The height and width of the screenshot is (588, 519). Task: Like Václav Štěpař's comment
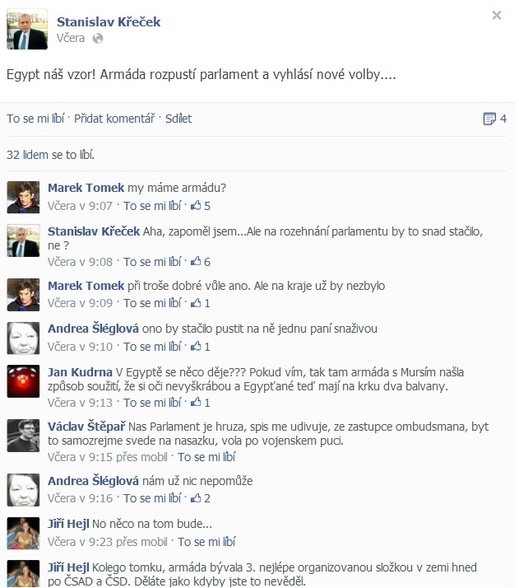207,457
